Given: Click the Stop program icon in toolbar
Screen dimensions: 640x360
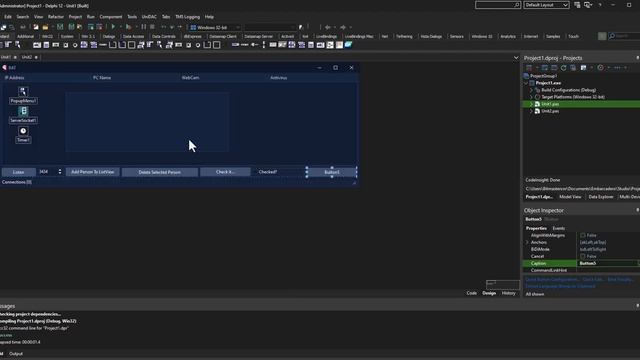Looking at the screenshot, I should pyautogui.click(x=152, y=27).
